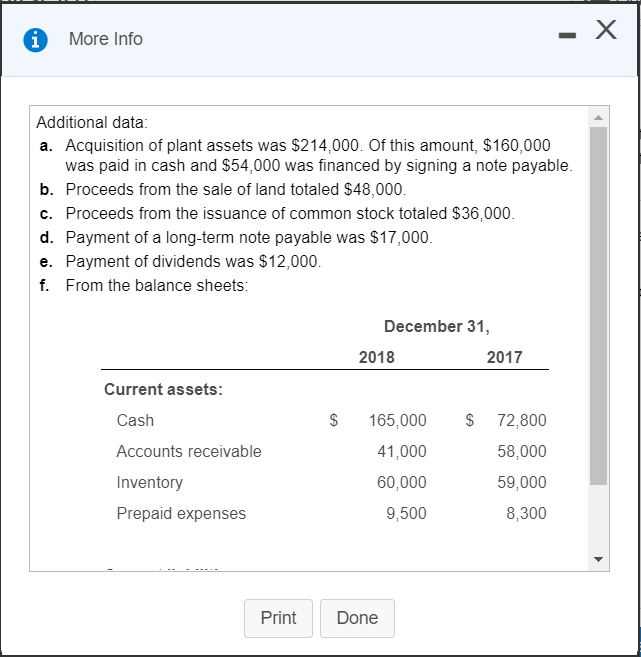Click the 58,000 accounts receivable value
The height and width of the screenshot is (657, 641).
tap(522, 451)
